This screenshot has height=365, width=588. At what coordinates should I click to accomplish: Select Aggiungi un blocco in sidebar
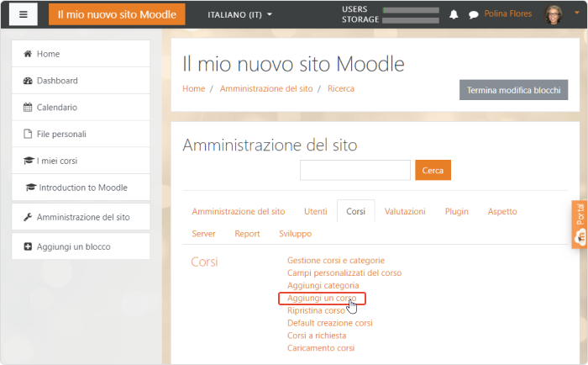coord(81,246)
